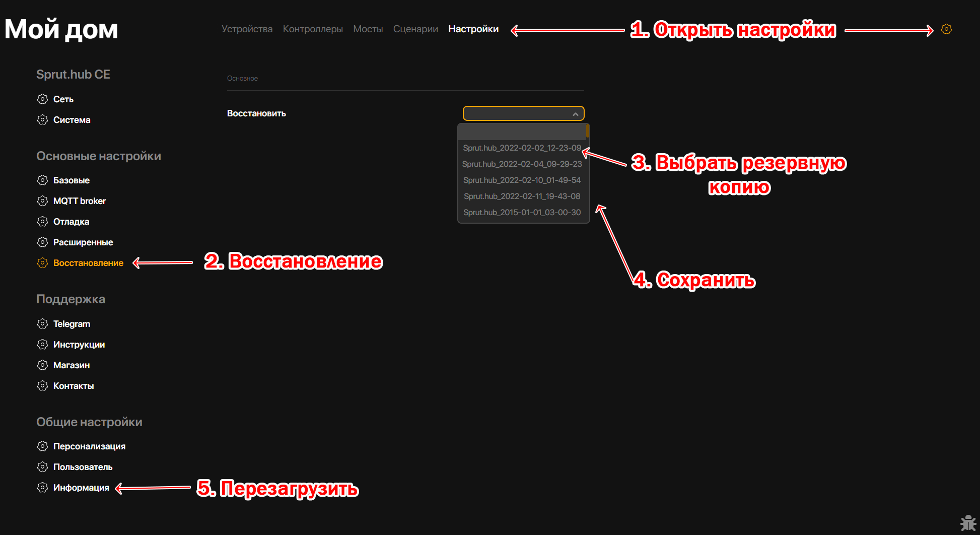The height and width of the screenshot is (535, 980).
Task: Click the dropdown list scrollbar thumb
Action: 587,132
